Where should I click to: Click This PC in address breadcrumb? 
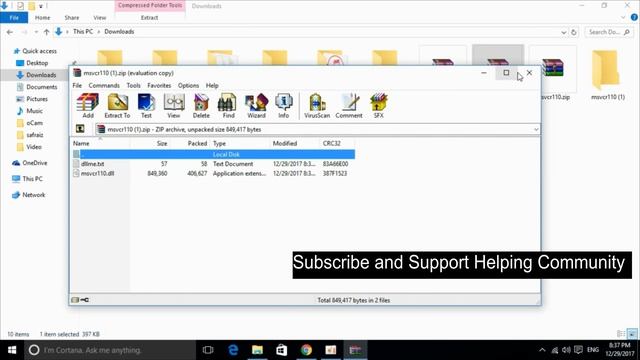tap(83, 31)
